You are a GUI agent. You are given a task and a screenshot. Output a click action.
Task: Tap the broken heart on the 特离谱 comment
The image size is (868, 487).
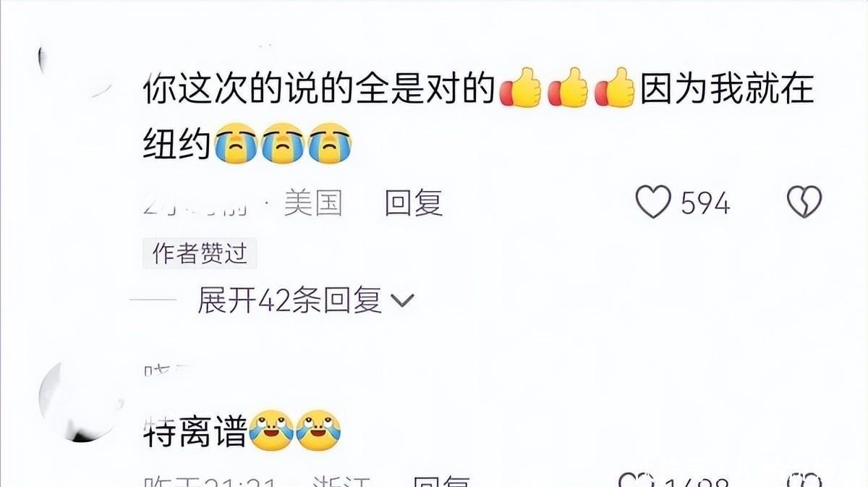(x=805, y=480)
